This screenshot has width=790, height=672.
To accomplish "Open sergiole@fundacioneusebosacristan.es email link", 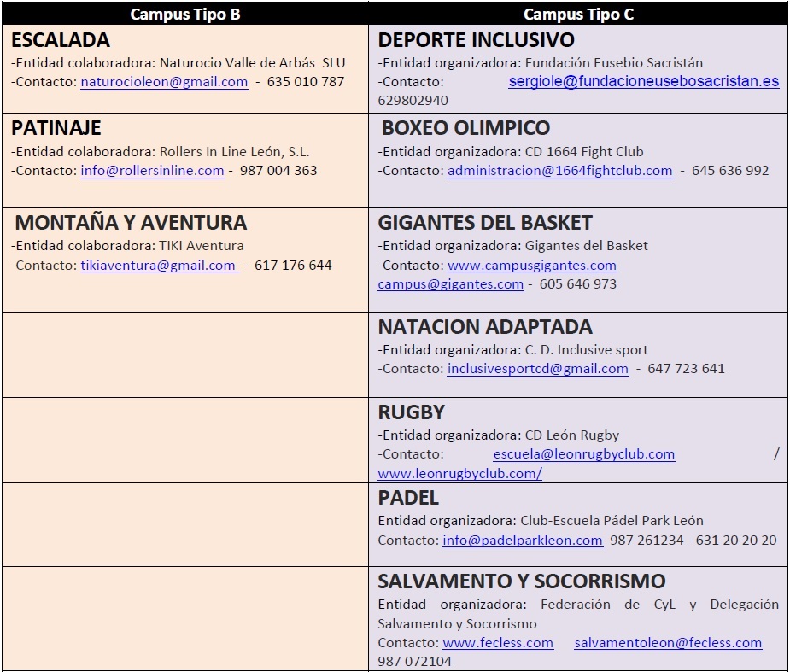I will 644,81.
